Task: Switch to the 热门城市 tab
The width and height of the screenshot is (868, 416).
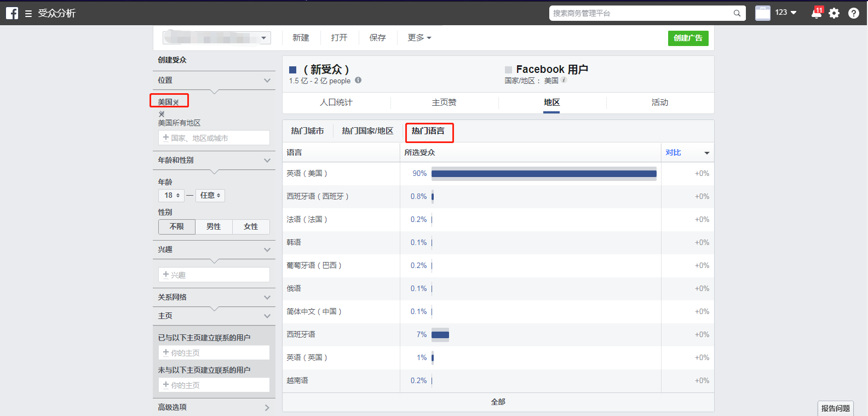Action: tap(307, 131)
